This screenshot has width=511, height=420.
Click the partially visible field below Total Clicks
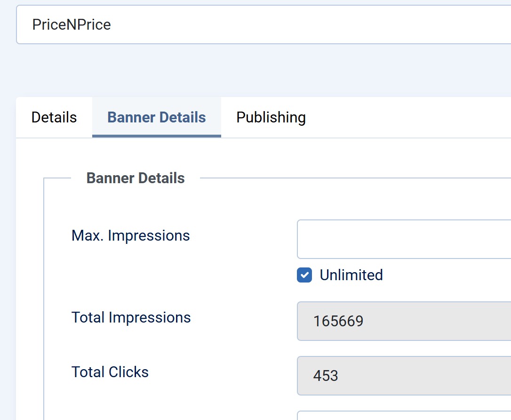404,415
